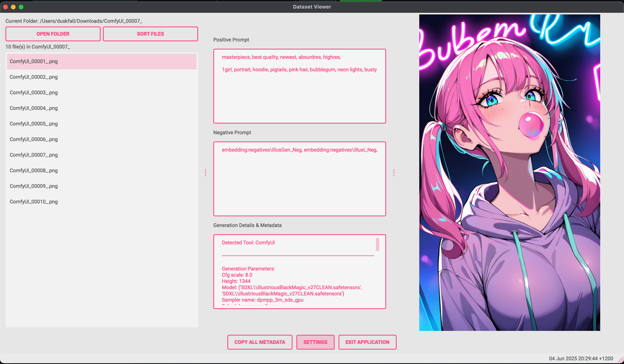Click the Open Folder button
The width and height of the screenshot is (624, 364).
[x=53, y=34]
